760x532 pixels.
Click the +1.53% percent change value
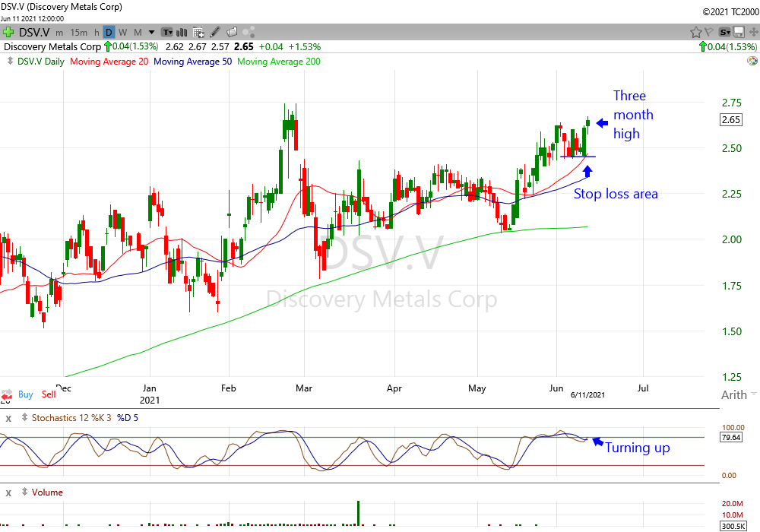[x=305, y=47]
